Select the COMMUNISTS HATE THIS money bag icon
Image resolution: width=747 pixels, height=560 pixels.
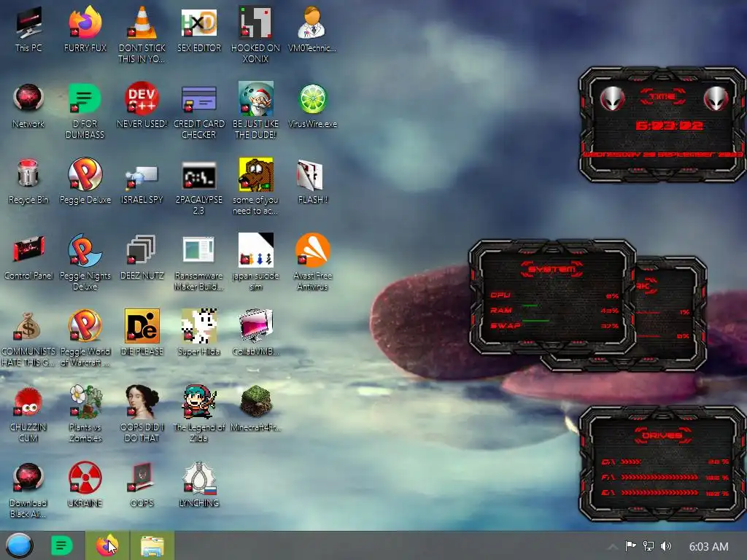point(28,338)
